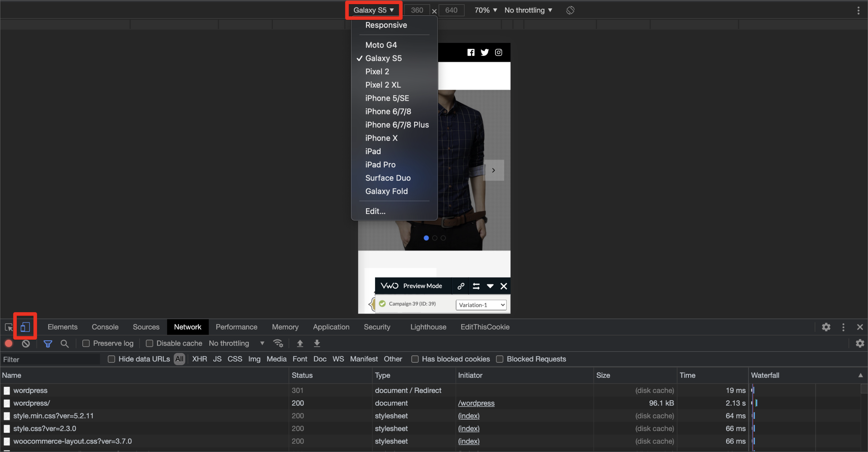Toggle the device toolbar icon

[x=25, y=327]
